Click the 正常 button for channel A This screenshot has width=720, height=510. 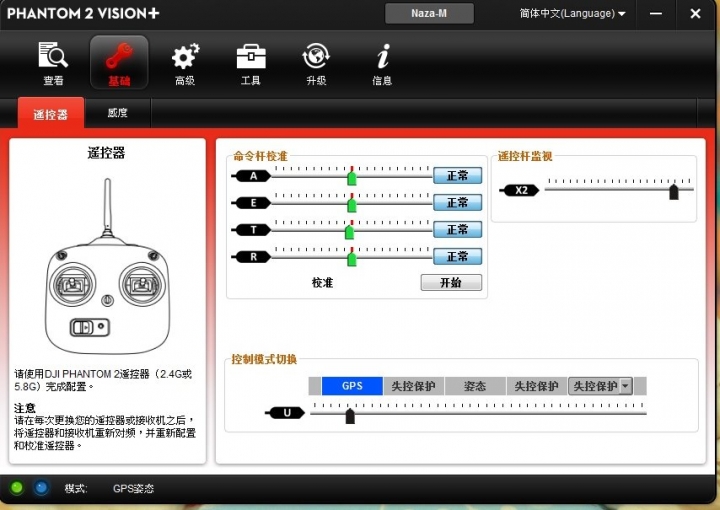coord(457,175)
